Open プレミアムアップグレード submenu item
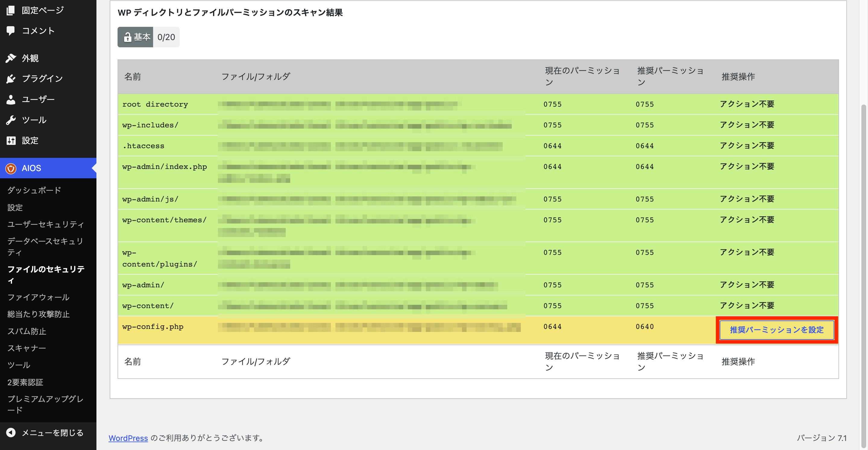Viewport: 868px width, 450px height. (x=46, y=404)
